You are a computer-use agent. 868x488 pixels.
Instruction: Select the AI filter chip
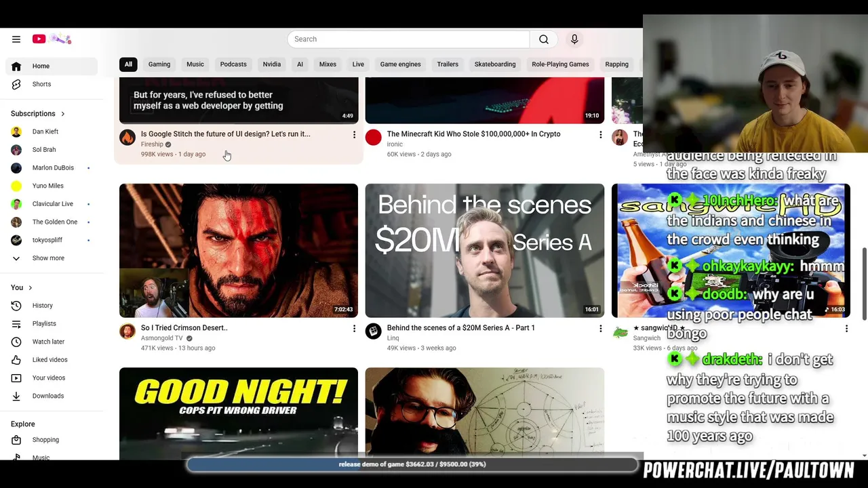point(300,64)
